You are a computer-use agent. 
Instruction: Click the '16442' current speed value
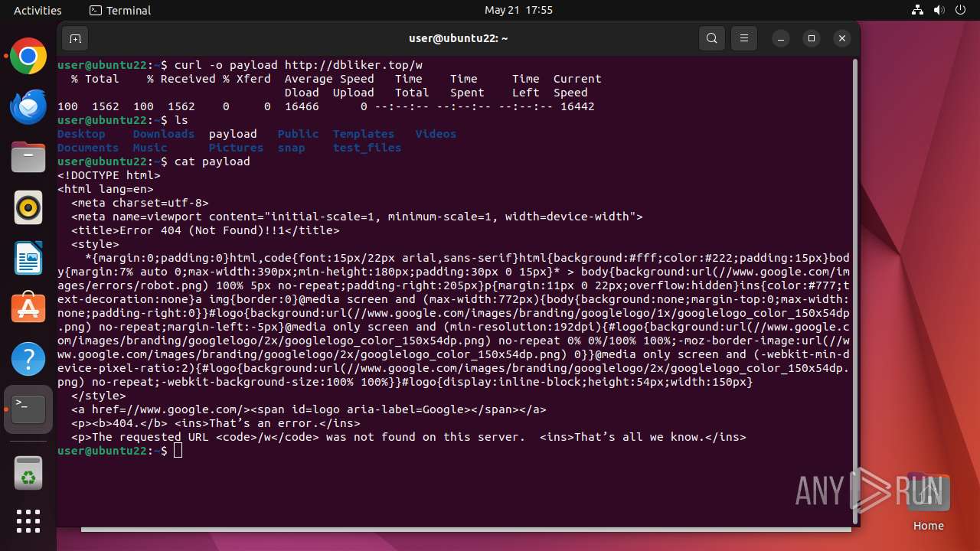577,106
